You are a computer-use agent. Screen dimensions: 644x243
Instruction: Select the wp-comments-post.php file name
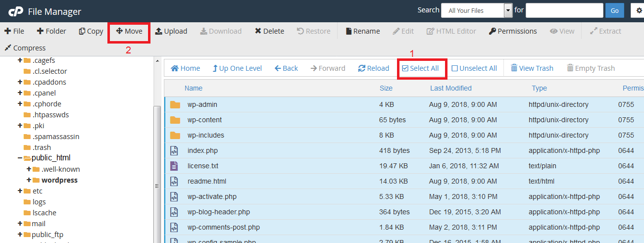tap(224, 227)
